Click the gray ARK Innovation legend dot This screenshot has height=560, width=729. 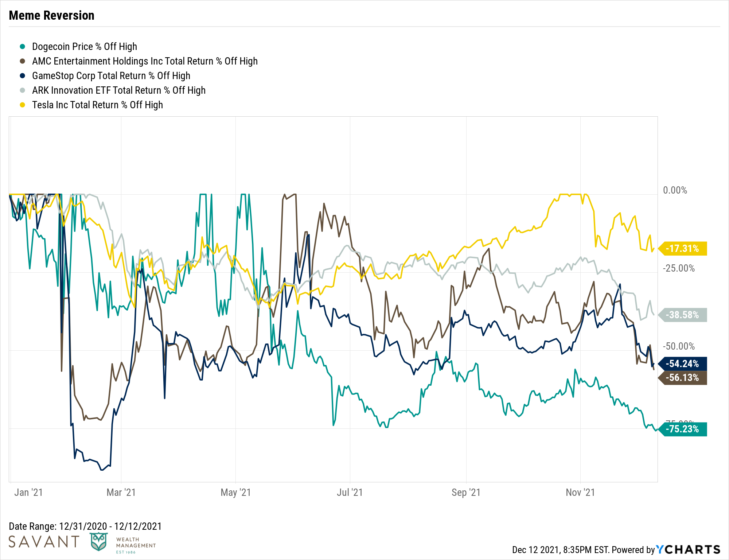click(23, 90)
